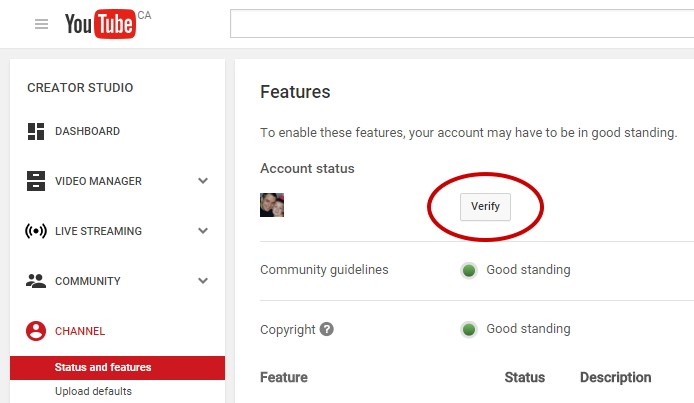Click the Channel person icon
The width and height of the screenshot is (694, 403).
36,331
